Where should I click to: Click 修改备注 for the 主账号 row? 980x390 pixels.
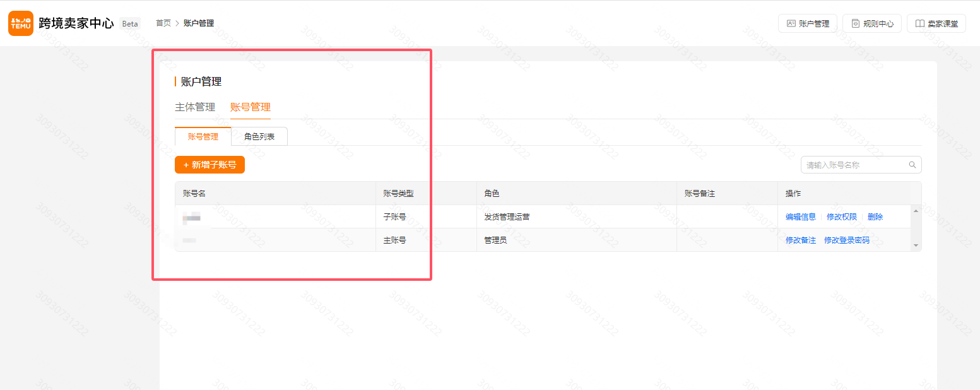pos(801,240)
